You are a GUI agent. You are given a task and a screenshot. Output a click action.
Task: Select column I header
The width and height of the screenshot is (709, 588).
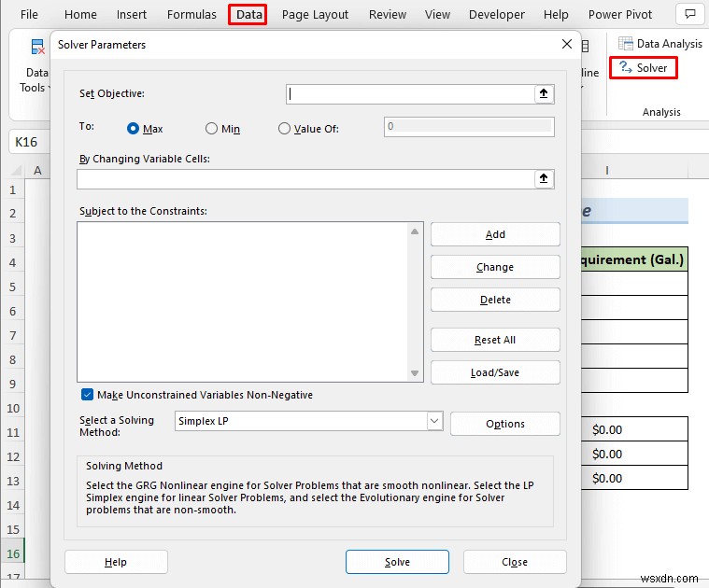(607, 170)
